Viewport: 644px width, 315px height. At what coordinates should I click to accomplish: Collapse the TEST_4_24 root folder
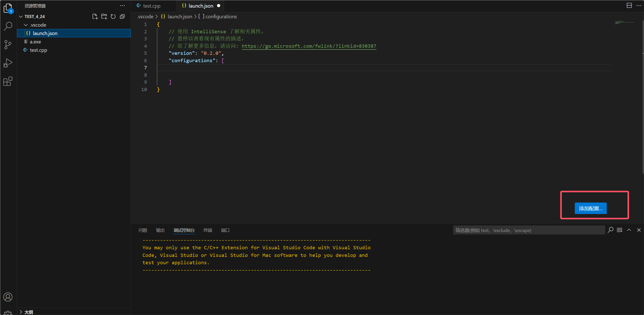click(21, 16)
